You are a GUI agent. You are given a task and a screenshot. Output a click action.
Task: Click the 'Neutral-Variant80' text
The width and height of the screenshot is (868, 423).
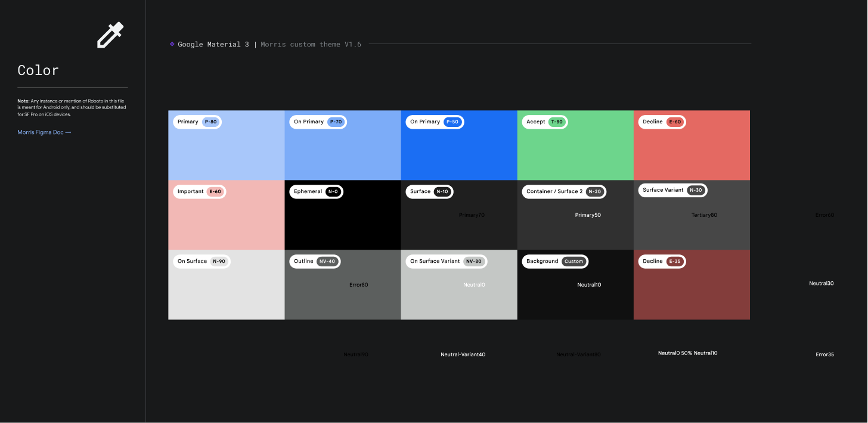(x=579, y=354)
